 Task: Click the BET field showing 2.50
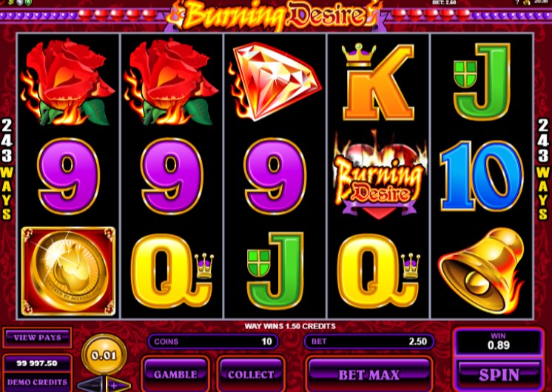[369, 341]
